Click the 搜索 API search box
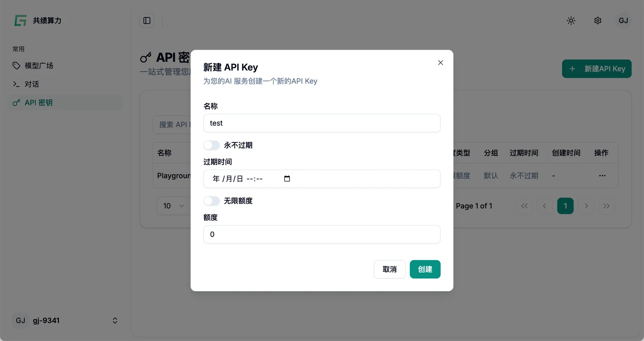The image size is (644, 341). click(x=172, y=125)
